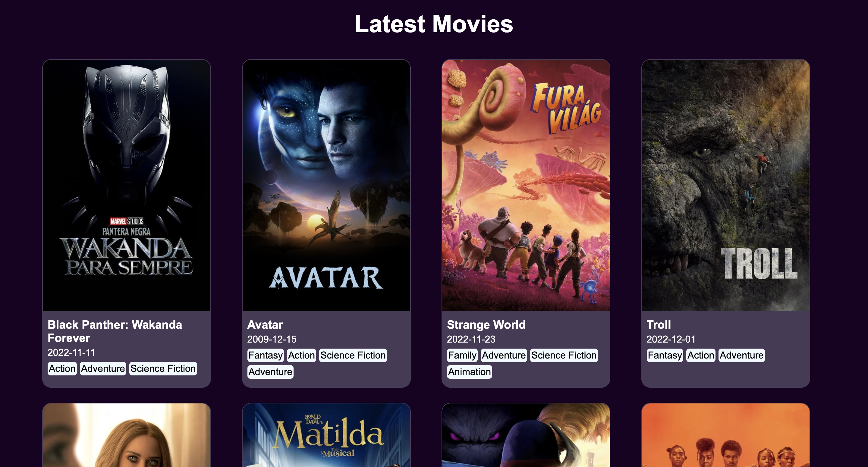Select the Animation tag under Strange World

tap(469, 372)
